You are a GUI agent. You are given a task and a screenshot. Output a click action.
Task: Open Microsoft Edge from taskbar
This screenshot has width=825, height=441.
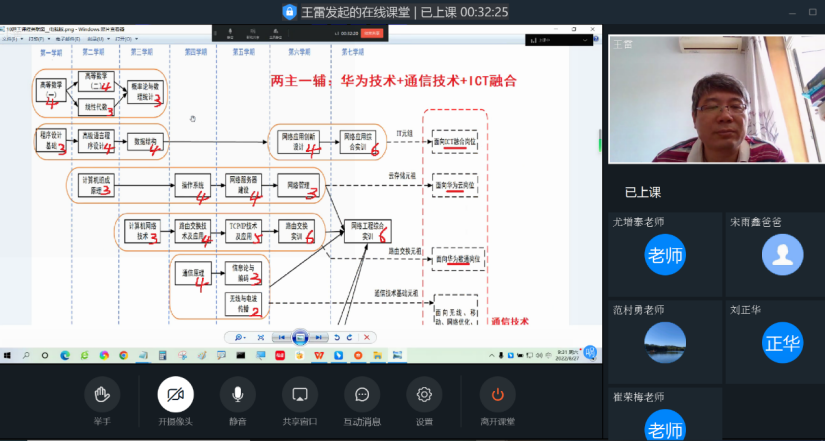[x=65, y=355]
